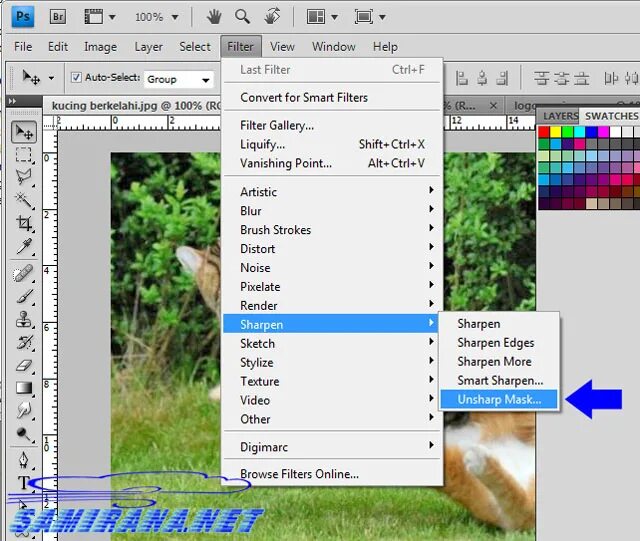Choose Convert for Smart Filters
Image resolution: width=640 pixels, height=541 pixels.
point(332,98)
